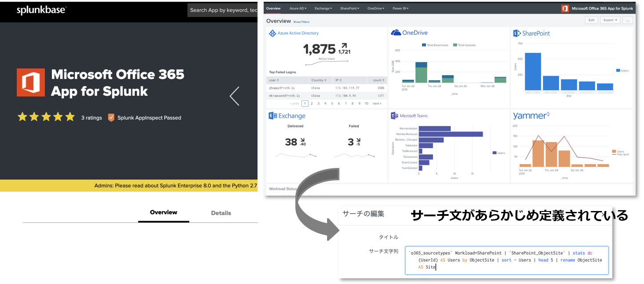
Task: Open the Export dropdown button
Action: 611,20
